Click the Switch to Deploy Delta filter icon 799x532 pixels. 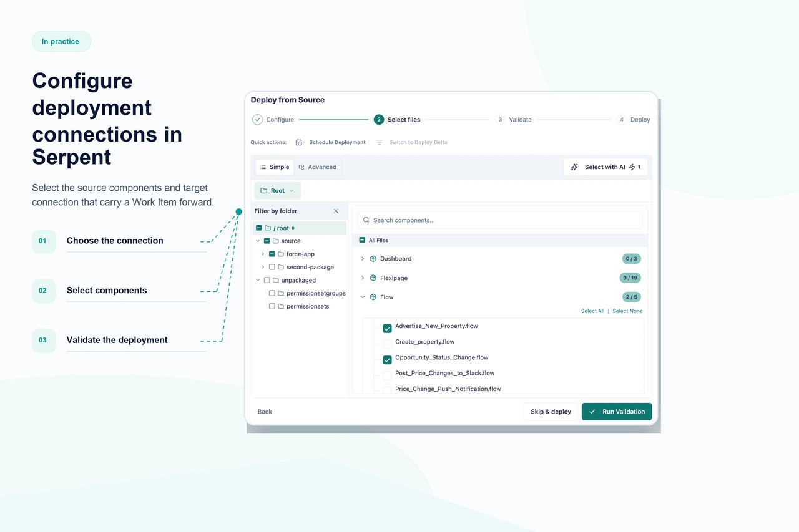(x=380, y=142)
